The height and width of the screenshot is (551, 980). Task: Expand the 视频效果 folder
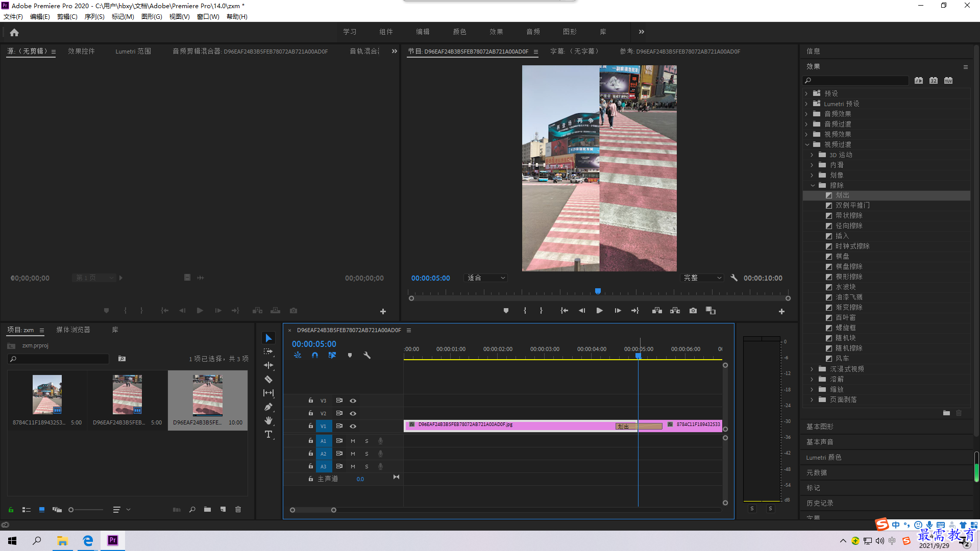coord(806,134)
